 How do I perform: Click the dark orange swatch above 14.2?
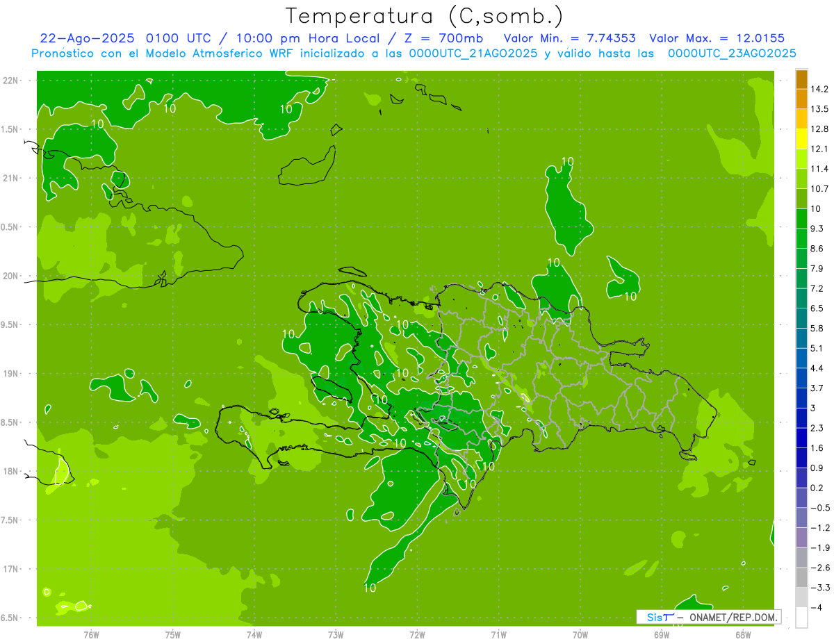pyautogui.click(x=801, y=79)
